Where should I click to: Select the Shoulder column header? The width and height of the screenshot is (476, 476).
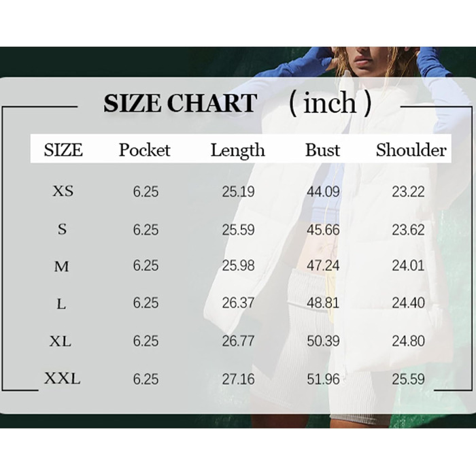tap(411, 150)
